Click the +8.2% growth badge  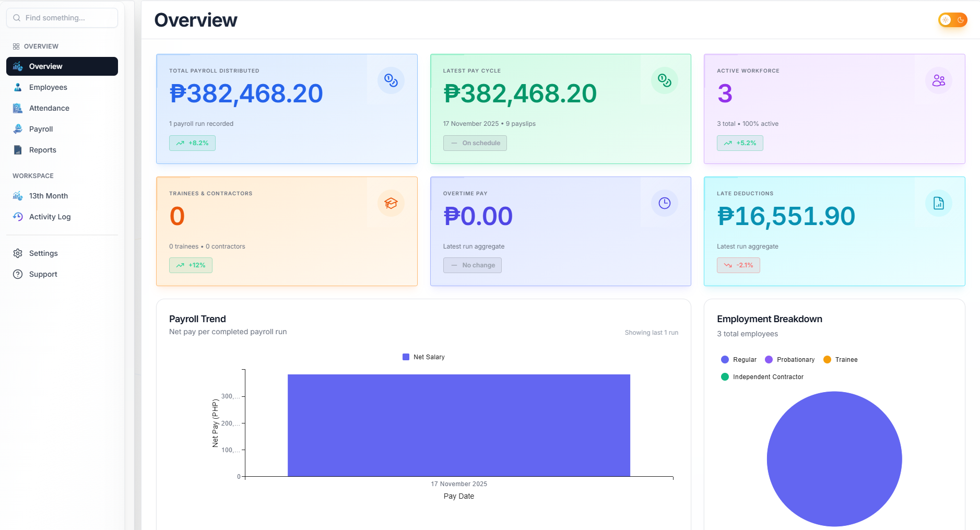click(x=192, y=143)
